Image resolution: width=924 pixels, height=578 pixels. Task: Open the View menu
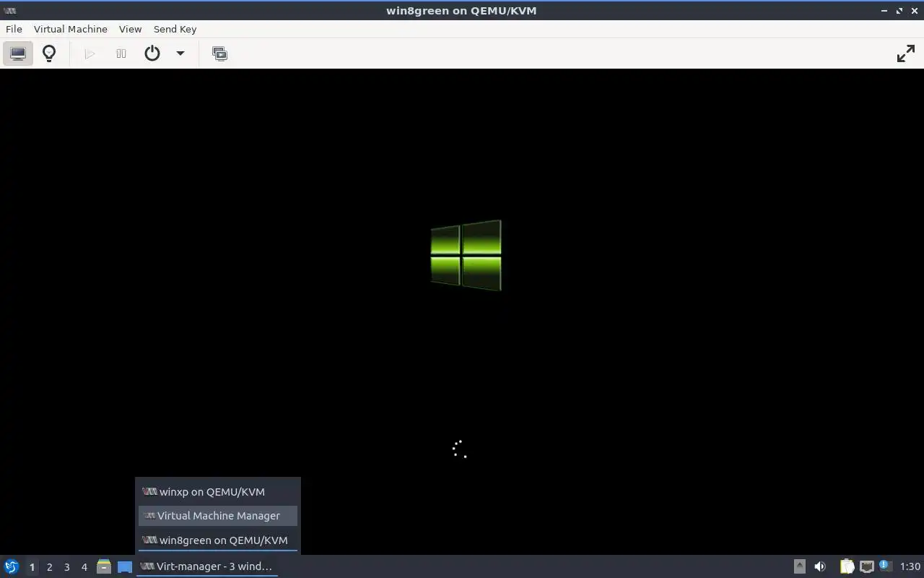click(x=130, y=29)
